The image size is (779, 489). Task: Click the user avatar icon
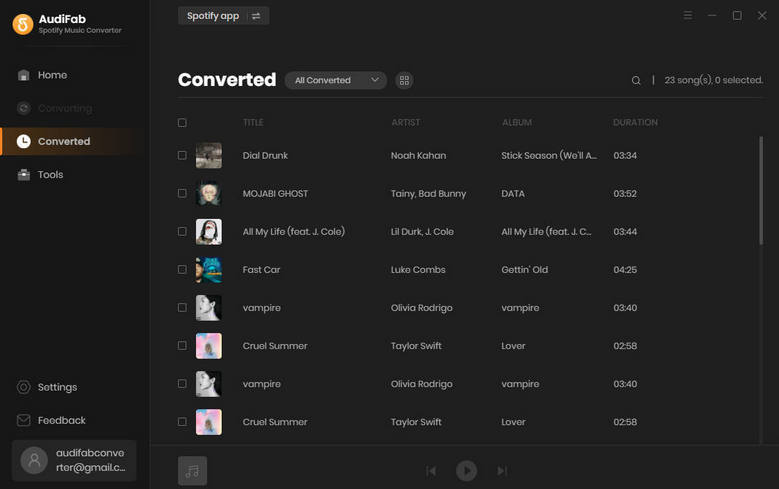34,460
